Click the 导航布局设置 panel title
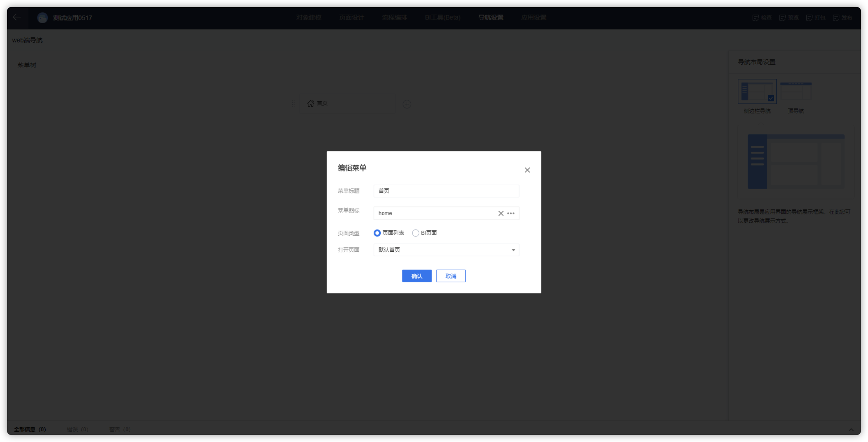 click(x=756, y=62)
